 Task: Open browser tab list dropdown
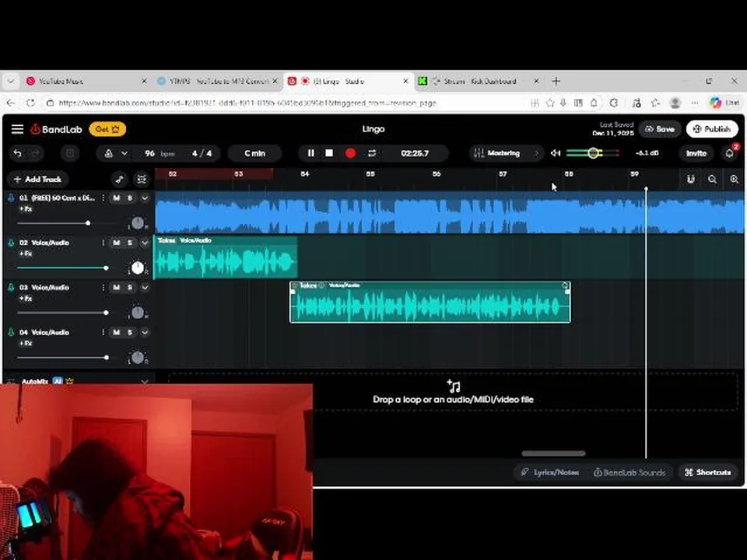tap(10, 82)
